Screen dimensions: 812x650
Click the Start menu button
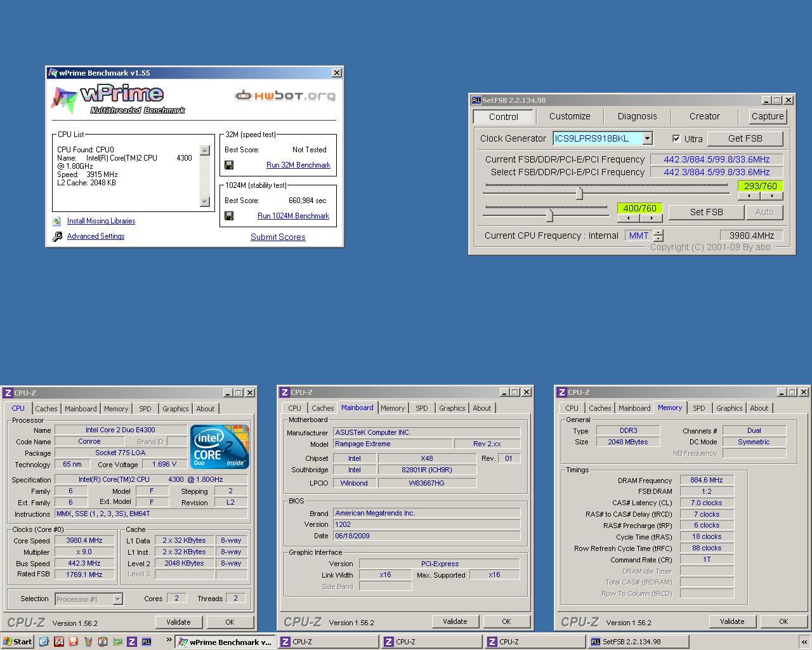coord(17,642)
